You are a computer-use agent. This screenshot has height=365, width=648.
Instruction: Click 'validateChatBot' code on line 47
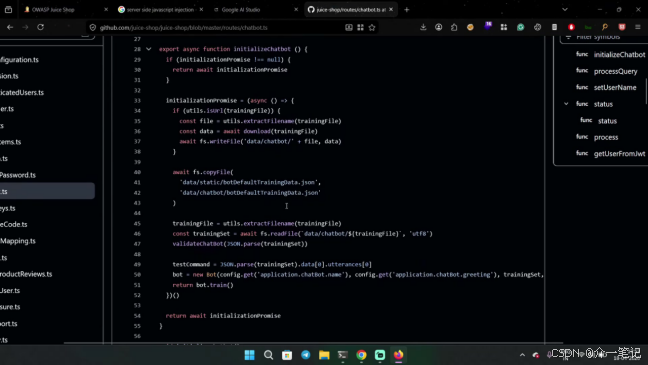click(198, 244)
